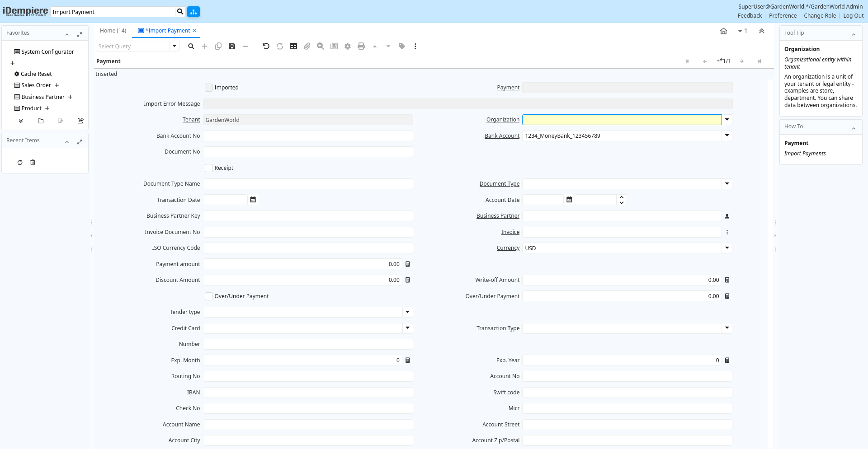Switch to the Home (14) tab

[113, 31]
